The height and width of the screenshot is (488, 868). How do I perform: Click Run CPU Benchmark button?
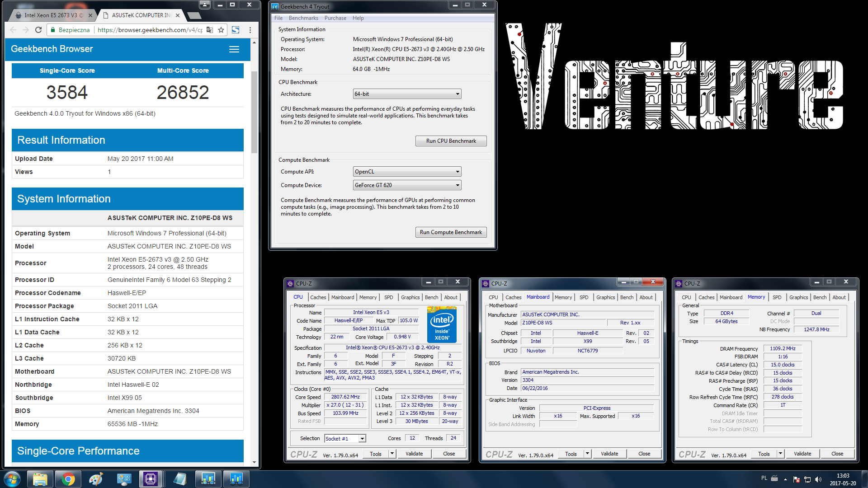[451, 141]
